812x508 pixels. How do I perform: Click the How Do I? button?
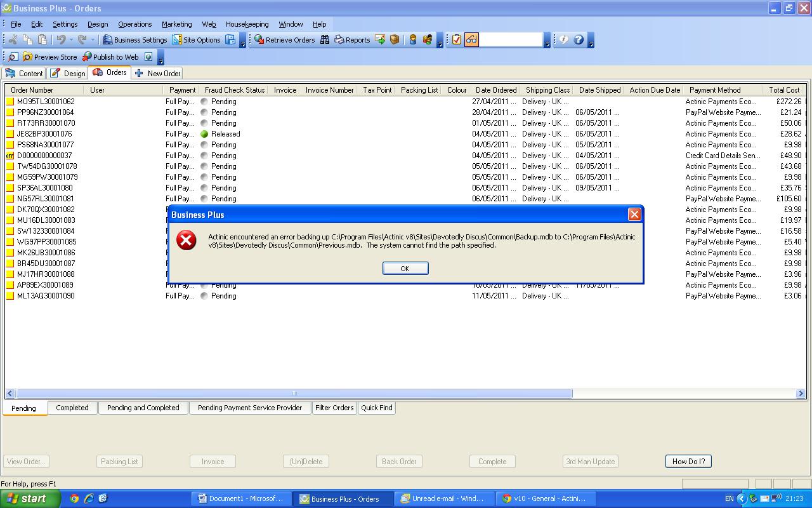[688, 462]
